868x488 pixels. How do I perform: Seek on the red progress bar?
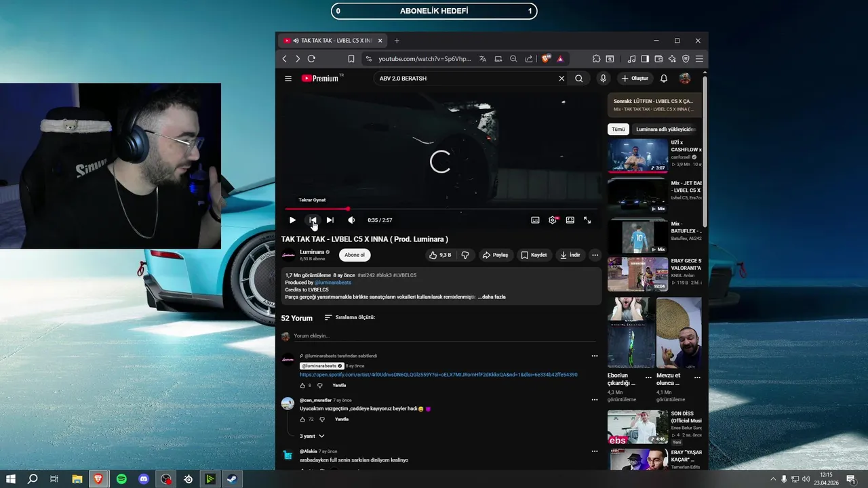pos(441,209)
